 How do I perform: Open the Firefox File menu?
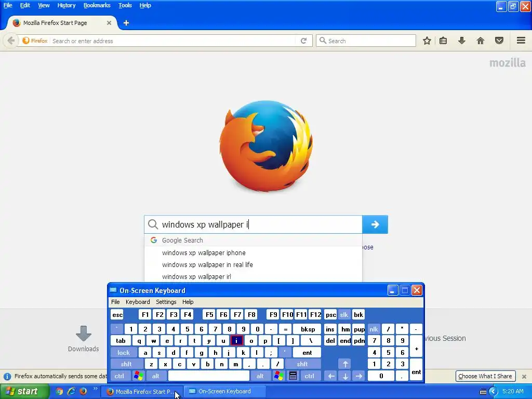click(8, 5)
